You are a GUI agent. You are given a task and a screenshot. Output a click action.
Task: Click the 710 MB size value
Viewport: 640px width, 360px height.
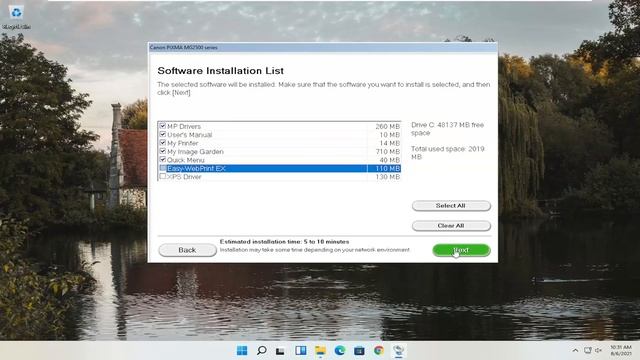(x=387, y=152)
